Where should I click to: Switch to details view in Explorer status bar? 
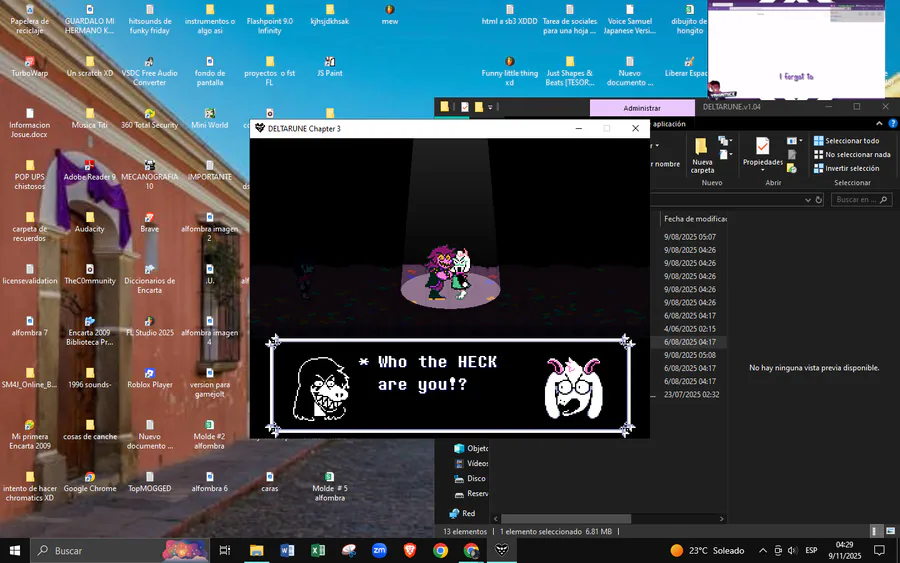874,531
